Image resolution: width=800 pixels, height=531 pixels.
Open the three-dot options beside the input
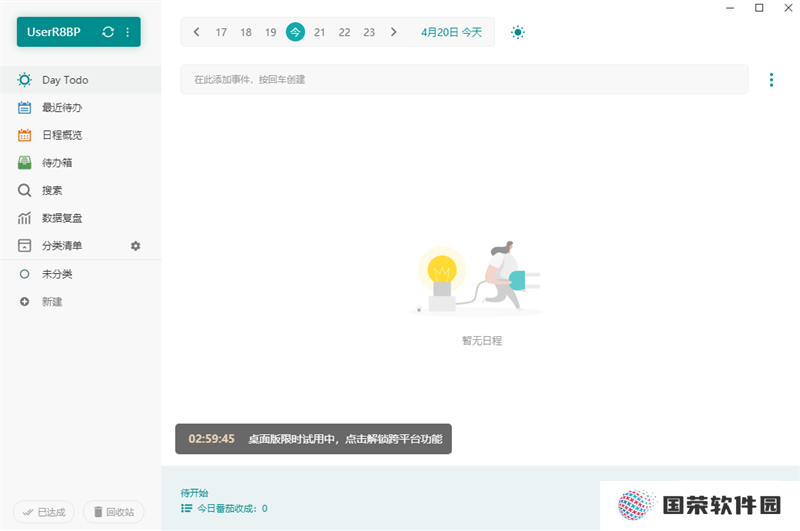[x=771, y=80]
